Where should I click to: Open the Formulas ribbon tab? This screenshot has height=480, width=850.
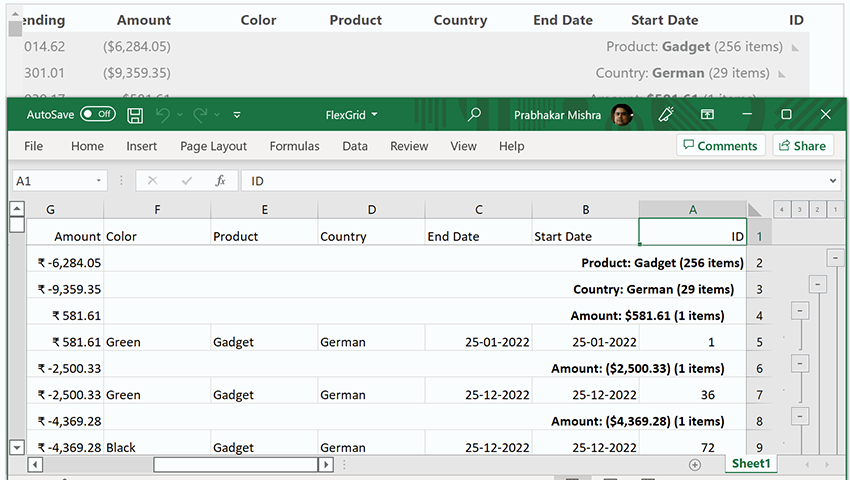coord(294,146)
